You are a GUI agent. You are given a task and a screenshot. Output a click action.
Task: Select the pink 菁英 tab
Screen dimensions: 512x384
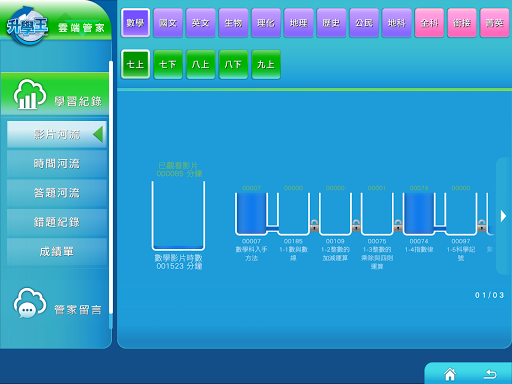click(495, 23)
